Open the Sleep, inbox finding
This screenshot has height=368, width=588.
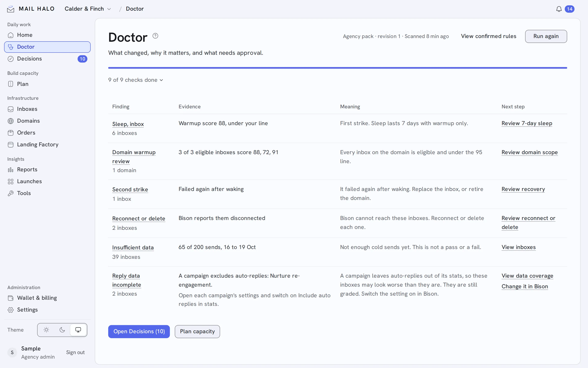[128, 124]
